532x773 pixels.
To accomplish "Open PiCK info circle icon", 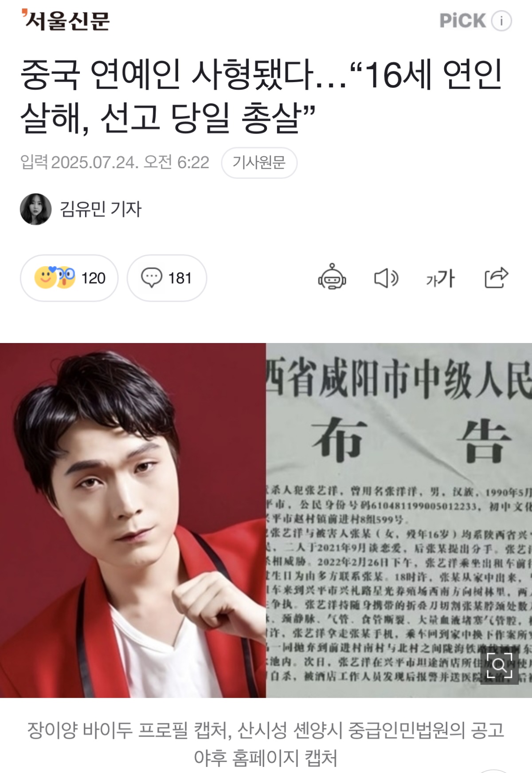I will tap(501, 21).
